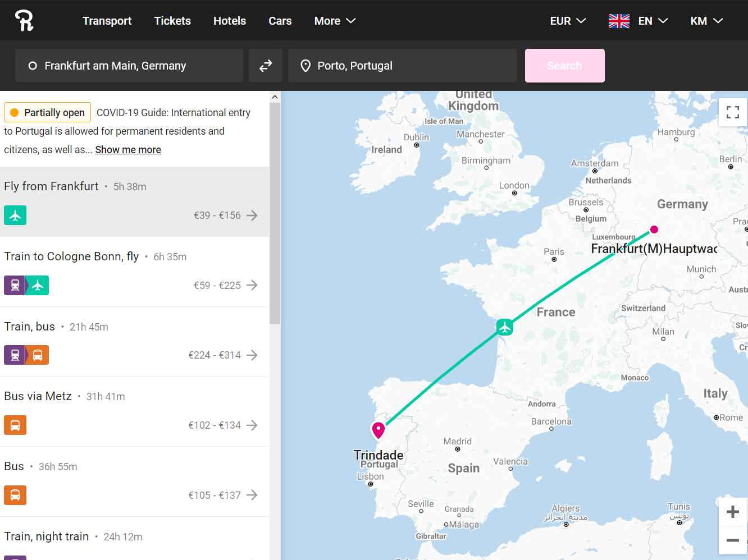The width and height of the screenshot is (748, 560).
Task: Open the map fullscreen expand icon
Action: [732, 112]
